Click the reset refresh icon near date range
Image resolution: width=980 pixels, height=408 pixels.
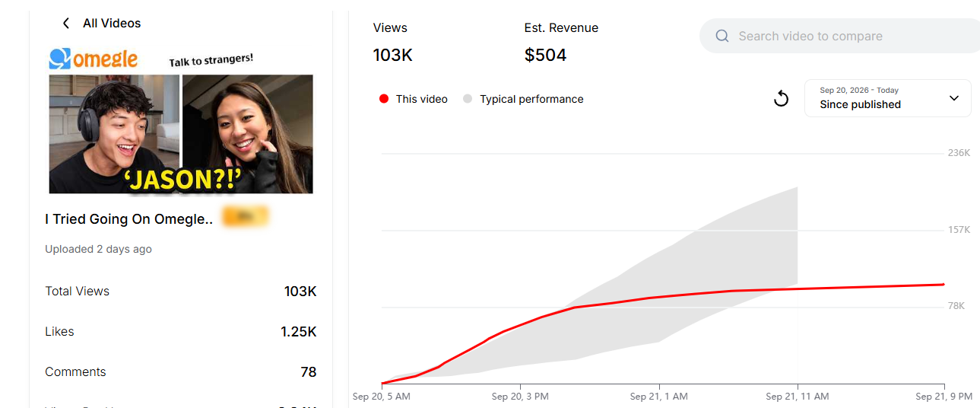781,98
